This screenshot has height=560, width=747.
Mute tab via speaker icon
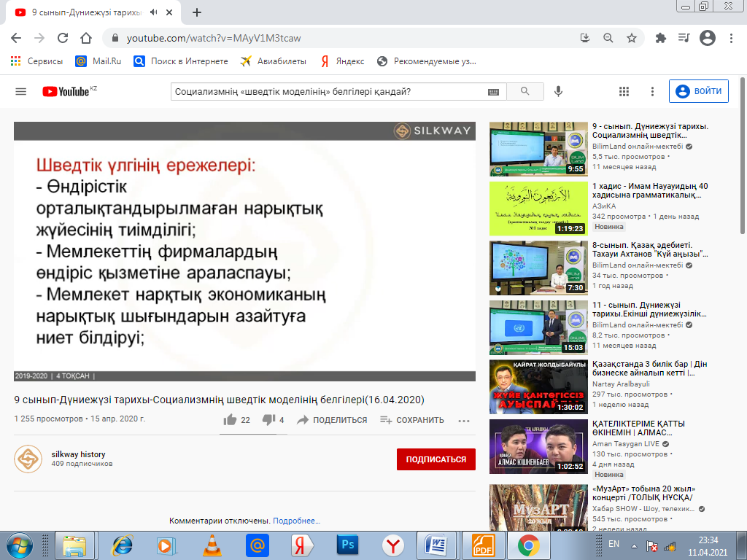click(x=153, y=12)
